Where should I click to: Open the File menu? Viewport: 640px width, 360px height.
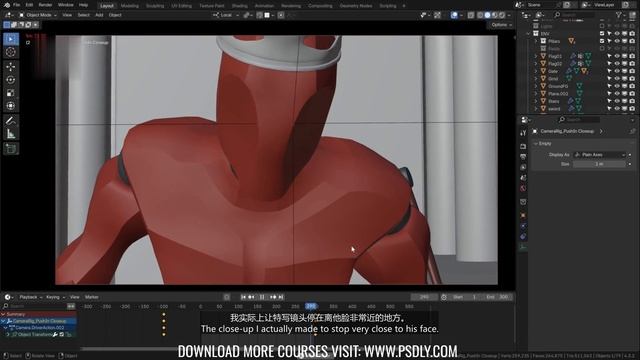(17, 5)
